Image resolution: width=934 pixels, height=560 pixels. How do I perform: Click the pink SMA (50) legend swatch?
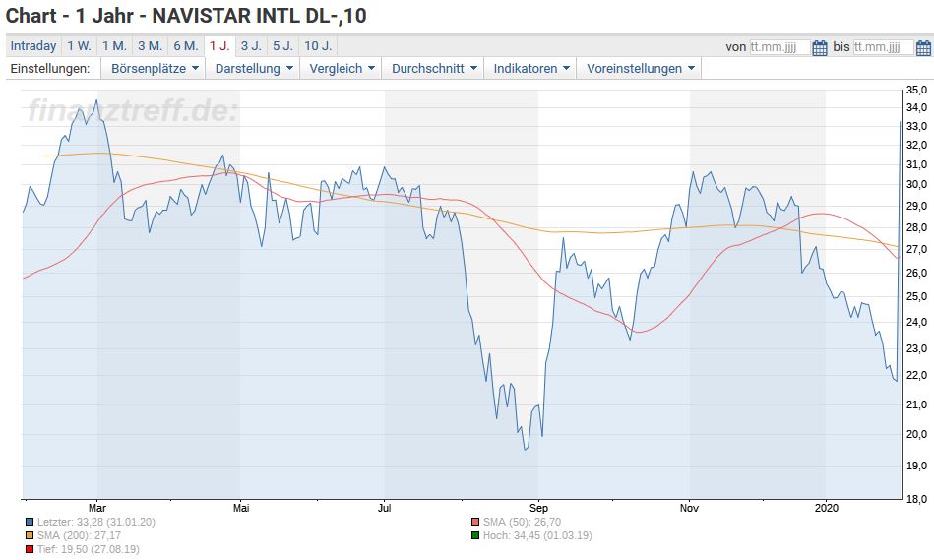[475, 522]
